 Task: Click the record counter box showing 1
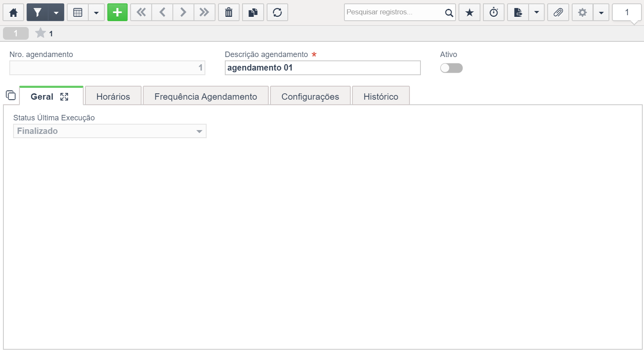tap(627, 12)
